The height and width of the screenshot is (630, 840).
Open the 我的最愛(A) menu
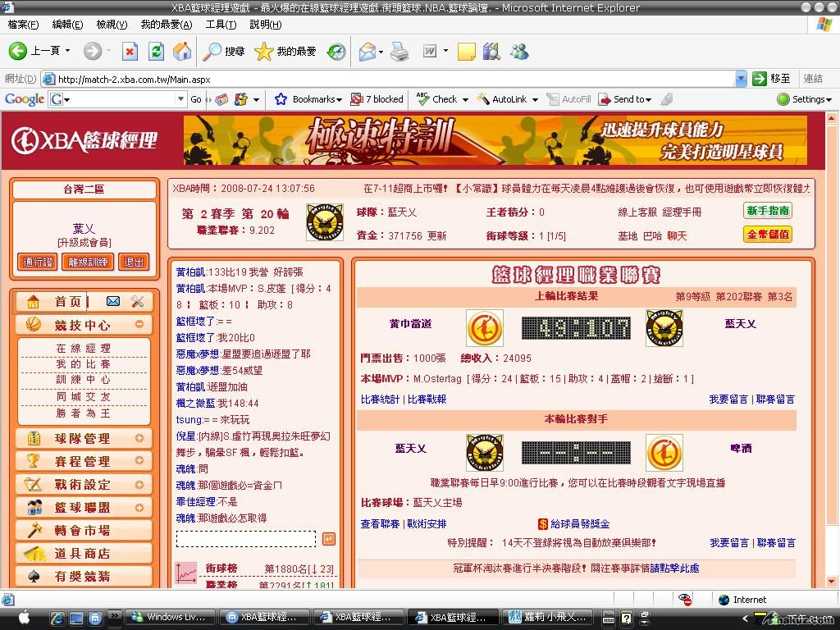167,25
